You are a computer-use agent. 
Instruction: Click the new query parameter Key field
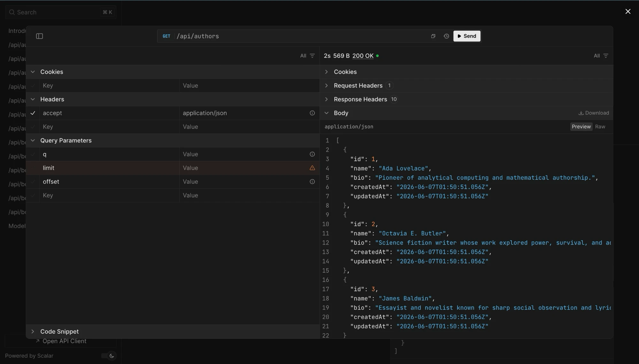(x=109, y=195)
